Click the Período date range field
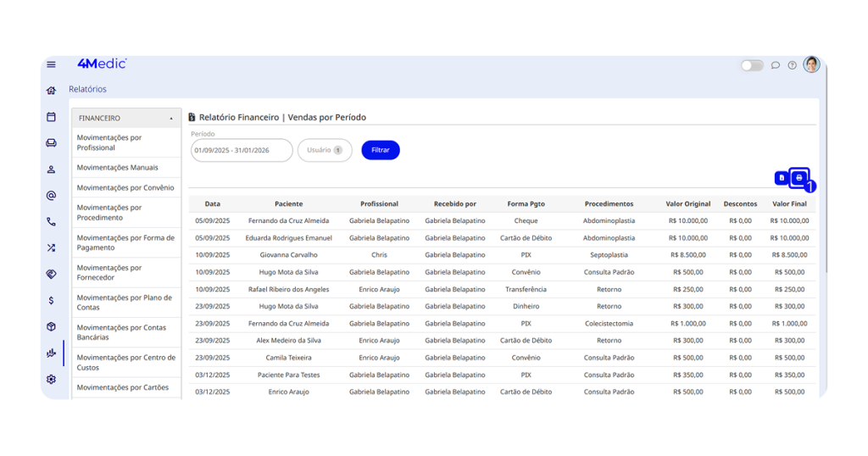 (x=242, y=150)
